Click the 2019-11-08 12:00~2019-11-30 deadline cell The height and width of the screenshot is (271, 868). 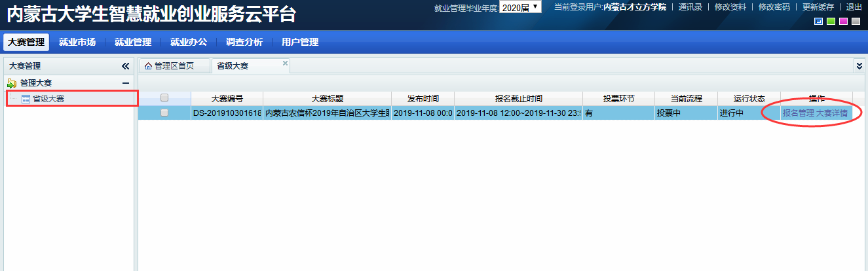(x=518, y=113)
